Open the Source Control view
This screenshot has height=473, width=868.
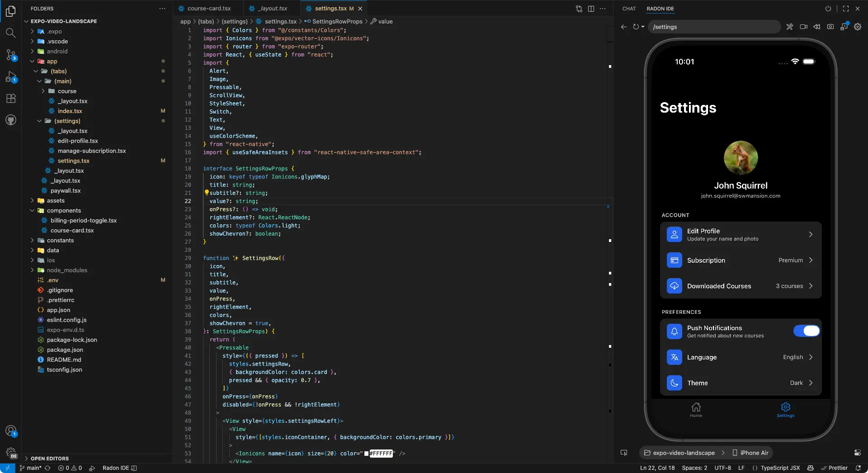click(x=10, y=55)
